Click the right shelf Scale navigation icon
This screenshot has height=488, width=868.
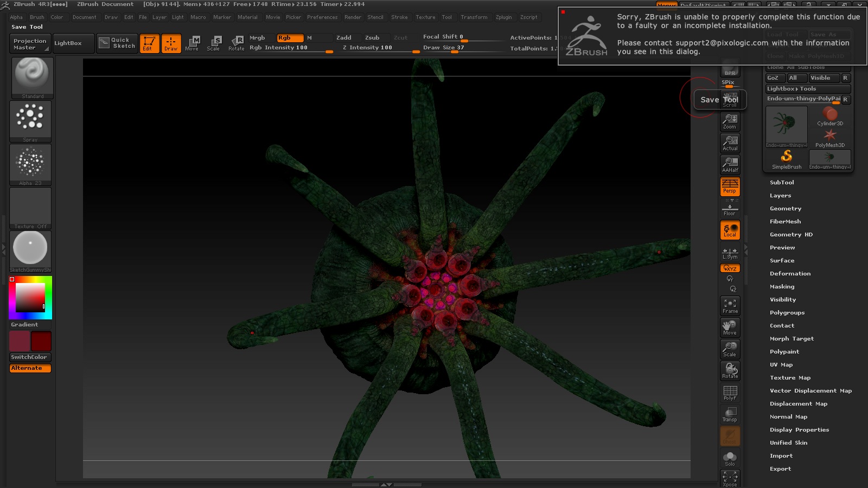(730, 349)
